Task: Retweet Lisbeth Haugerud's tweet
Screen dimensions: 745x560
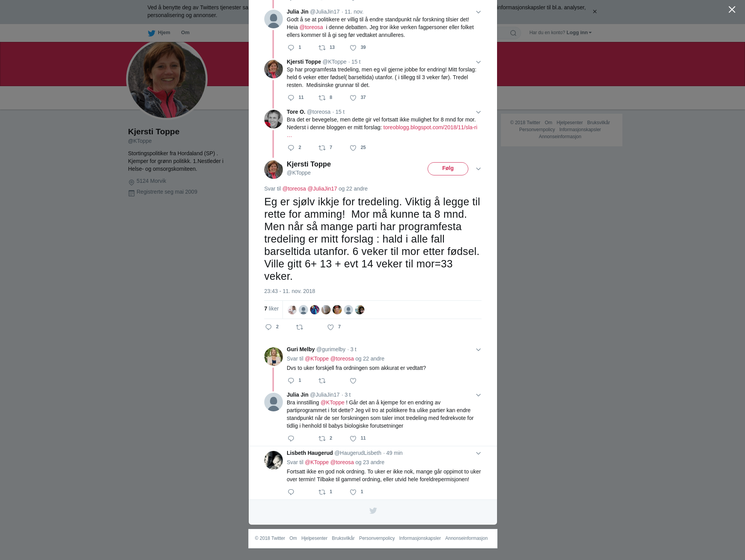Action: (322, 492)
